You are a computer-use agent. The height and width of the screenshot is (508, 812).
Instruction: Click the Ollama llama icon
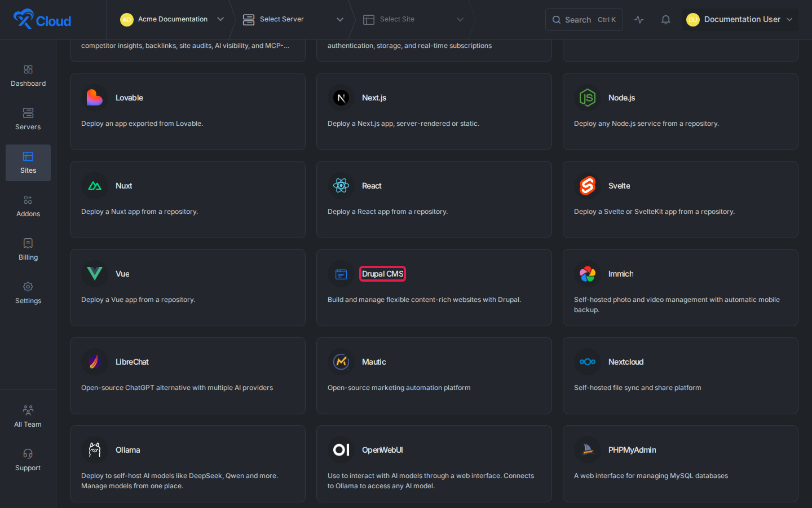click(95, 450)
